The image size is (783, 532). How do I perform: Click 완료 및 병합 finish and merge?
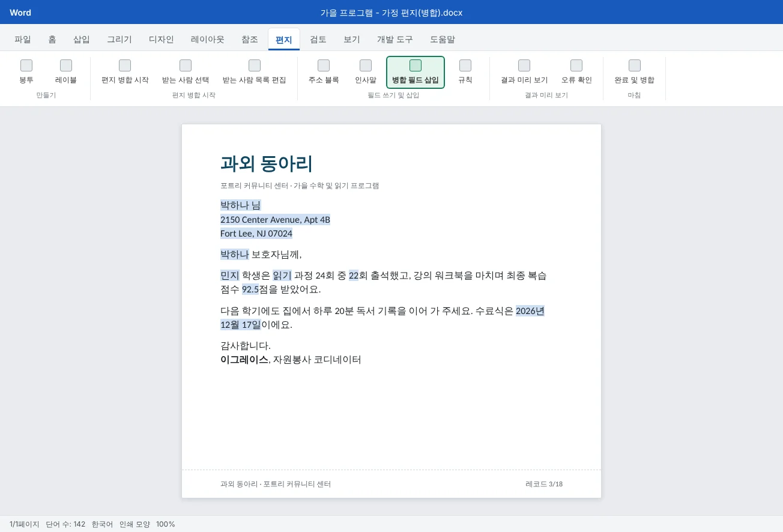pos(635,73)
